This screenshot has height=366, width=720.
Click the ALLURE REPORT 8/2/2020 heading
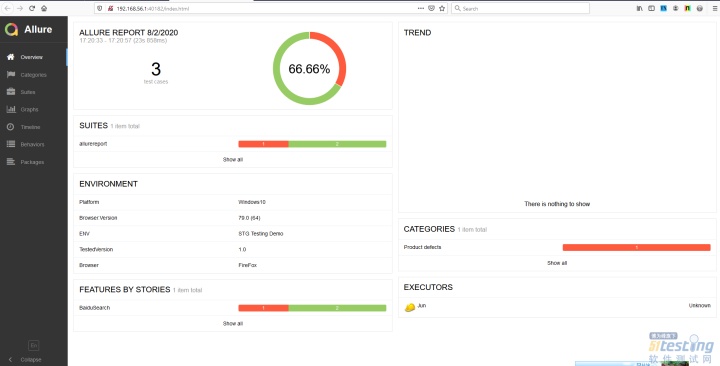pyautogui.click(x=129, y=33)
